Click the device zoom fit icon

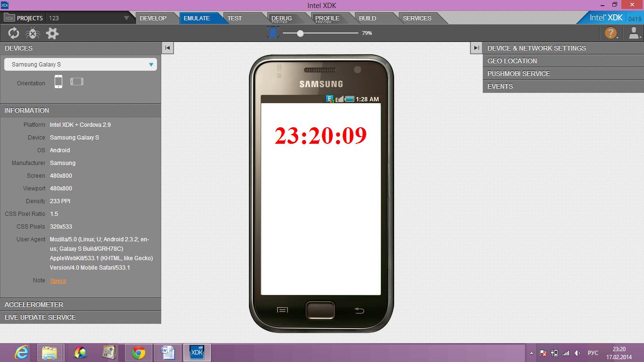coord(273,33)
